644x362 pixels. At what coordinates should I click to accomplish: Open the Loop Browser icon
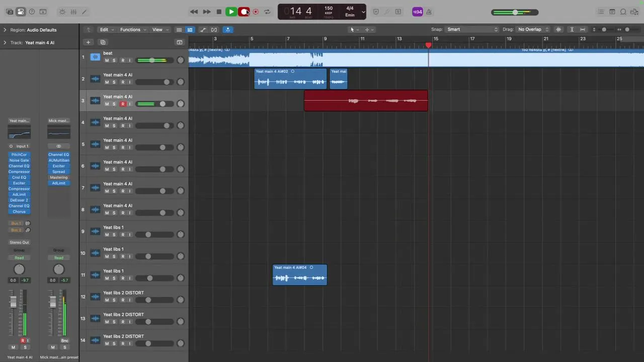click(x=623, y=12)
